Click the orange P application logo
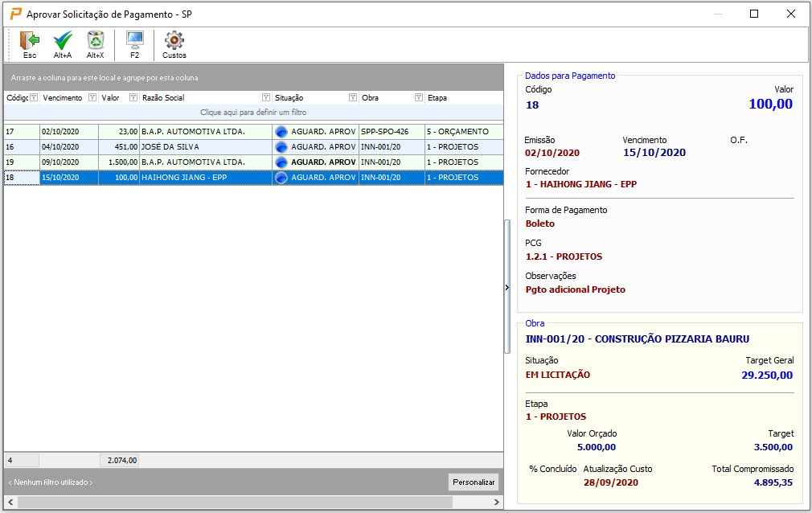The width and height of the screenshot is (812, 513). coord(16,14)
